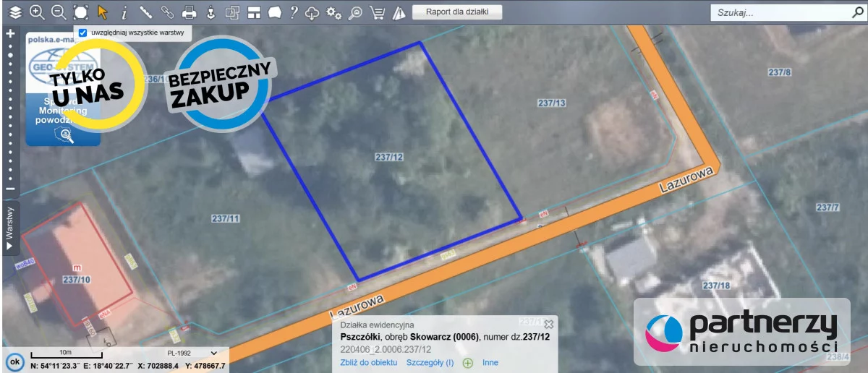Open the chain link tool
The image size is (868, 373).
click(167, 12)
